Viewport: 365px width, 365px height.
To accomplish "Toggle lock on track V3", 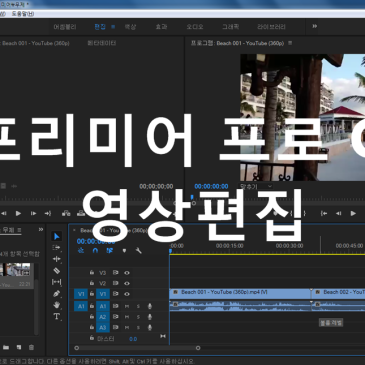I will 92,273.
